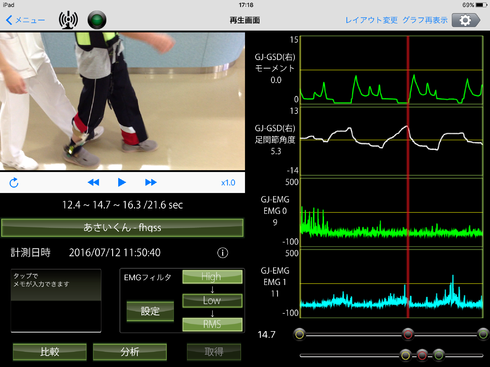Open measurement info icon
The height and width of the screenshot is (367, 490).
(x=223, y=253)
